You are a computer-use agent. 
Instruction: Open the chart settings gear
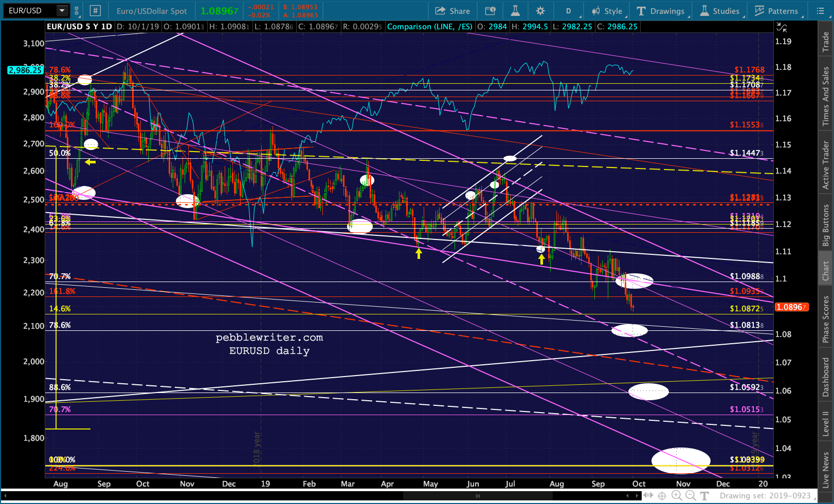(540, 11)
